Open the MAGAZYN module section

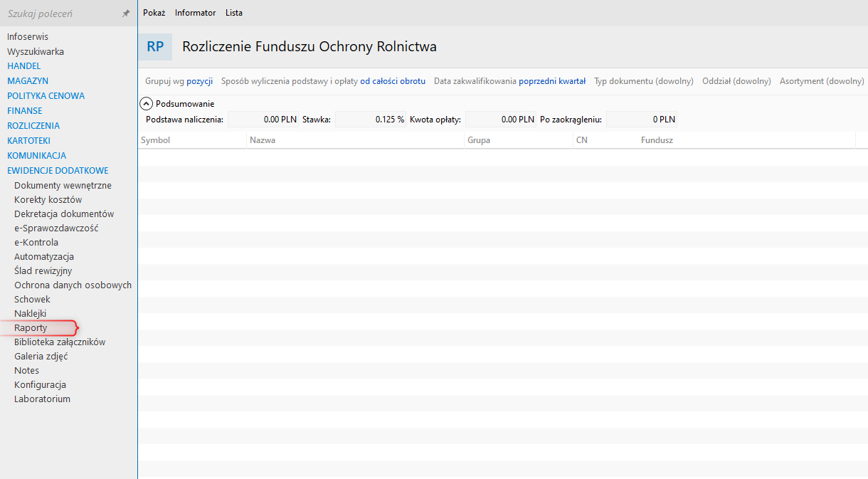[28, 81]
